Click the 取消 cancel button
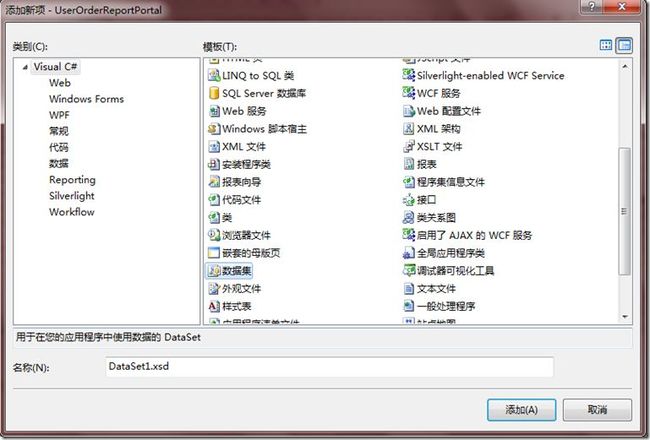650x440 pixels. pos(597,410)
